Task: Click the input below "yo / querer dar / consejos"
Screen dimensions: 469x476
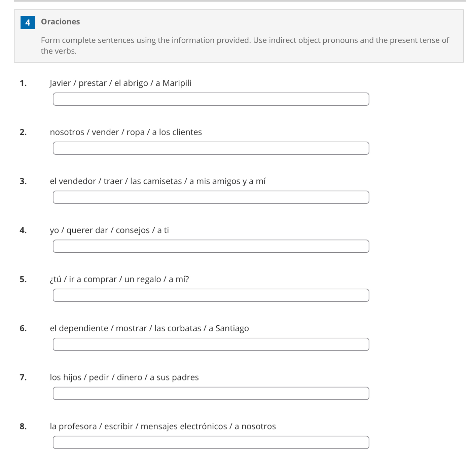Action: [x=211, y=246]
